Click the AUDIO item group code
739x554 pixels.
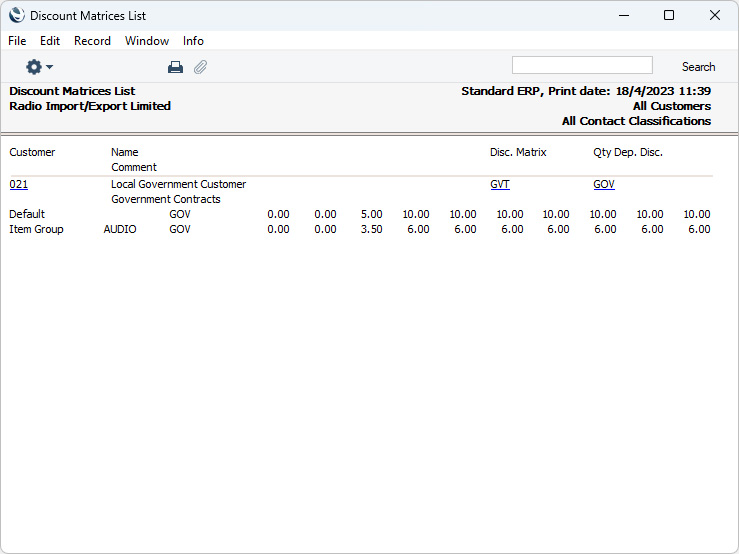pos(120,230)
